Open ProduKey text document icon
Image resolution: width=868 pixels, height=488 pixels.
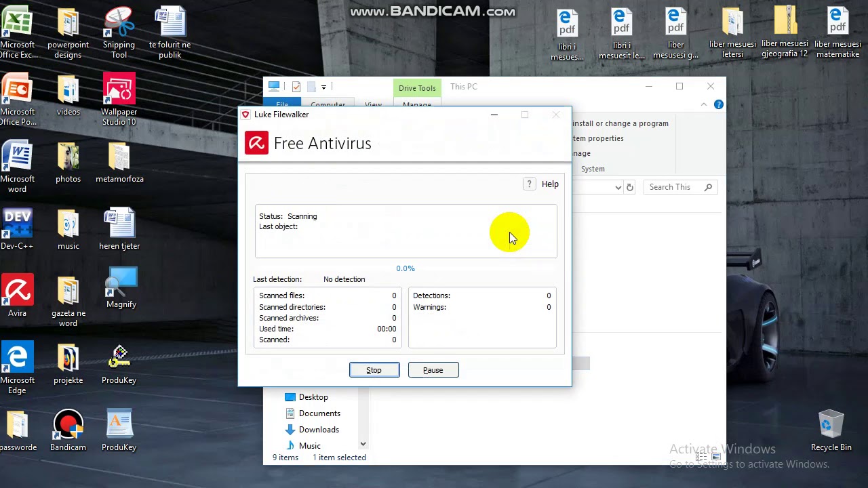(x=119, y=431)
